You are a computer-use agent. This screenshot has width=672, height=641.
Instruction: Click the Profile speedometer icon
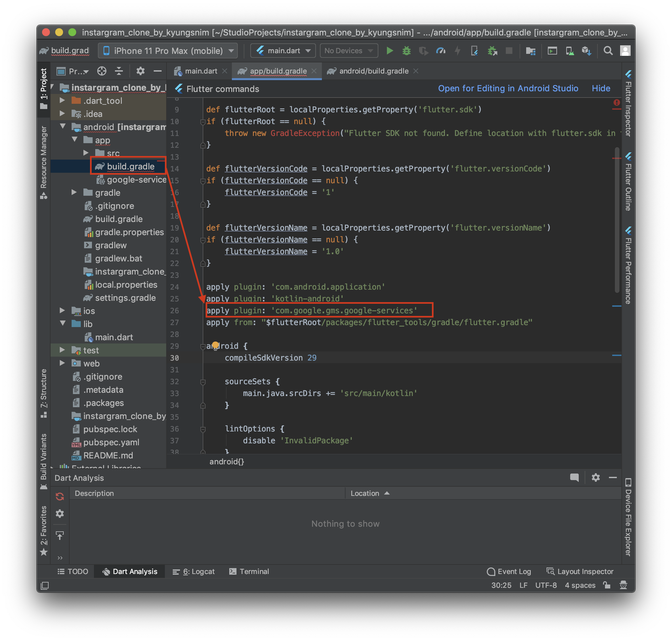click(440, 51)
